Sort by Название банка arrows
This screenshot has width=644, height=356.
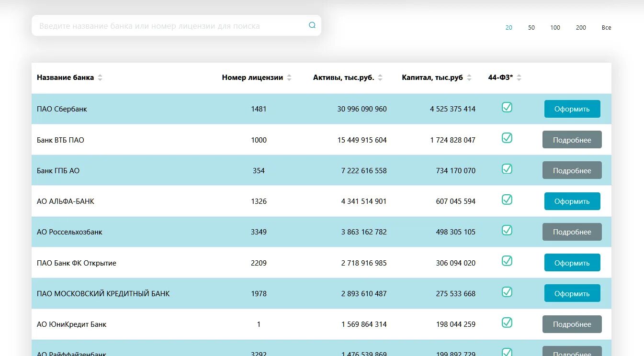100,78
